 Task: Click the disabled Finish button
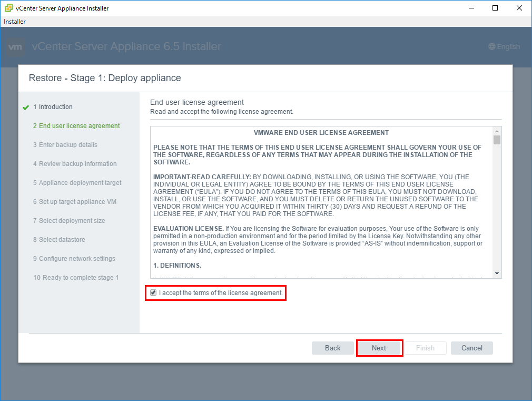425,348
